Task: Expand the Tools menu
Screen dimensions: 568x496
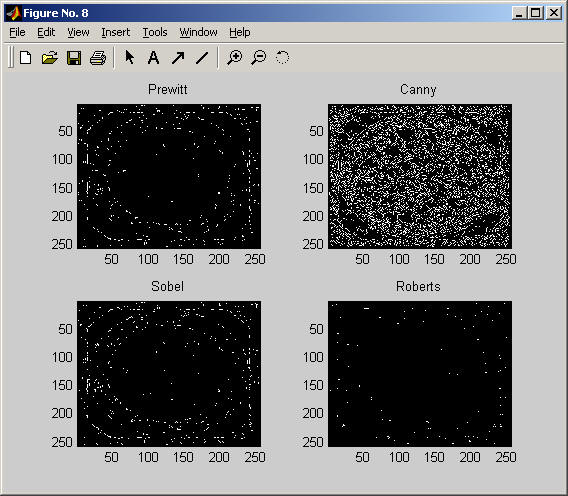Action: point(155,32)
